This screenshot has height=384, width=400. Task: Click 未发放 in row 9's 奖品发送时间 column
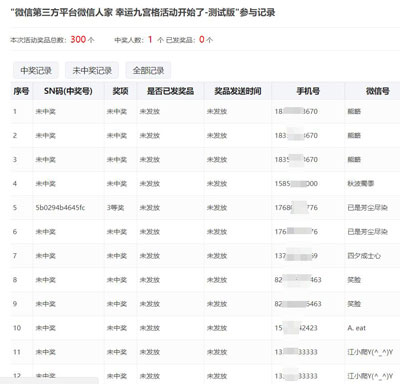coord(217,304)
